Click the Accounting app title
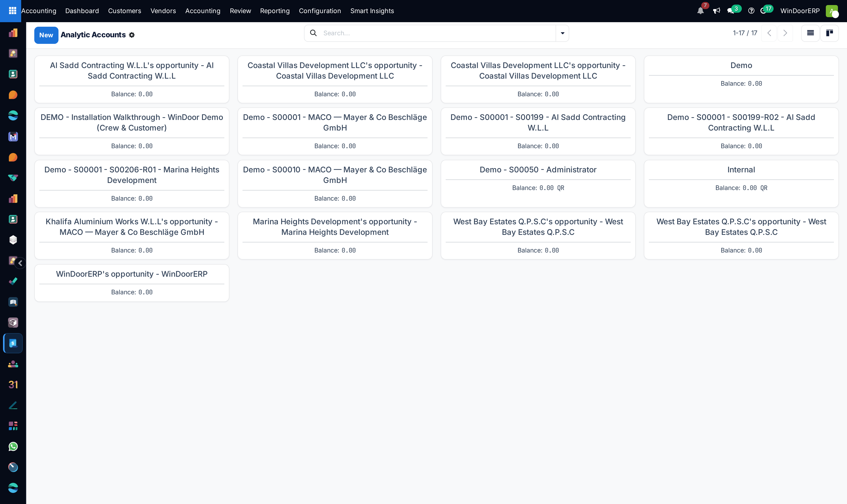Image resolution: width=847 pixels, height=504 pixels. point(39,11)
